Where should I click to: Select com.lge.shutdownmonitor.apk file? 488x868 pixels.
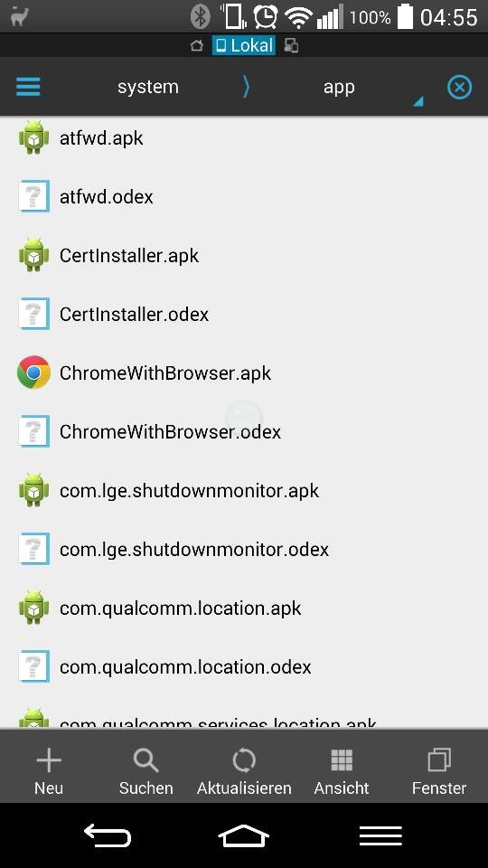click(244, 490)
